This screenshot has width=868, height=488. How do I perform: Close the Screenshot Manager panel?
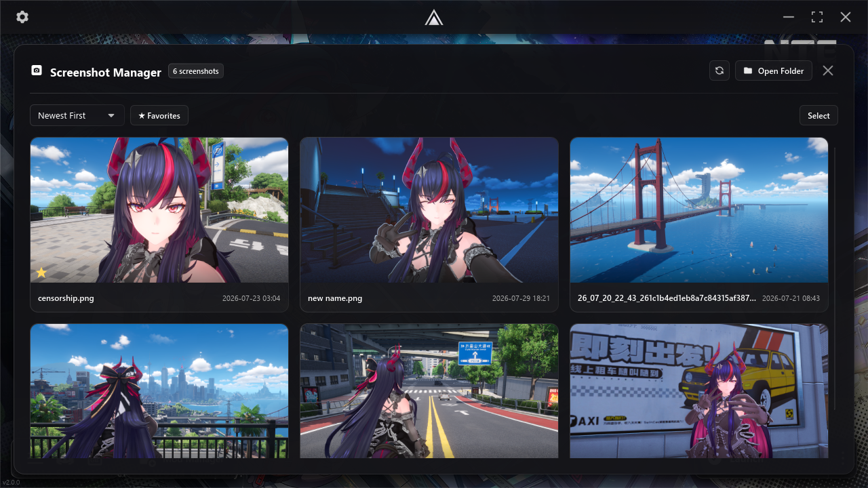pyautogui.click(x=828, y=70)
